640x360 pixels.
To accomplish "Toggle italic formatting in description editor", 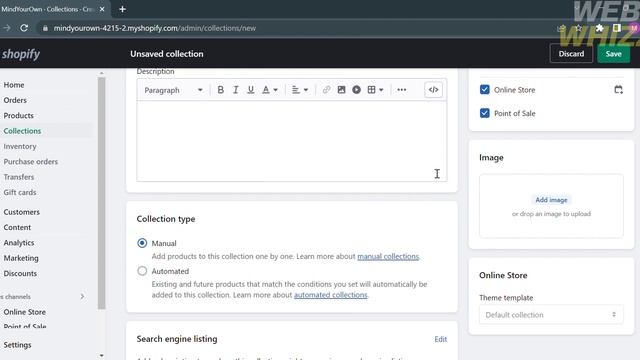I will [236, 90].
